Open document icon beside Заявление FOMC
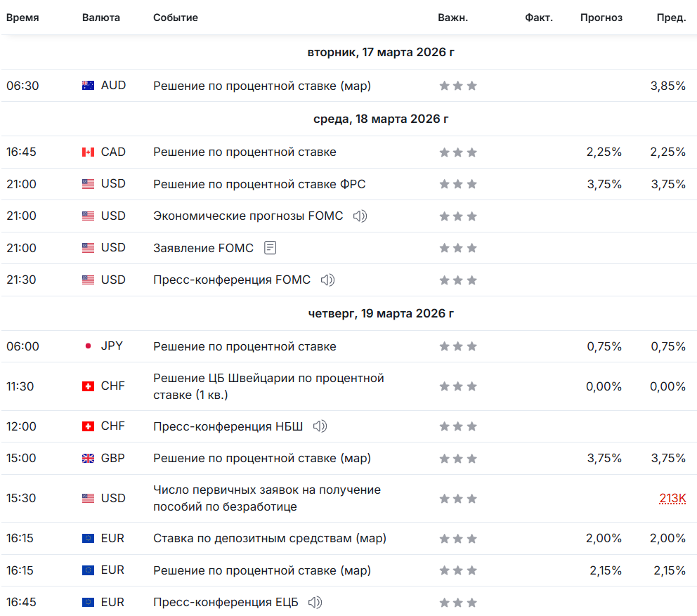The height and width of the screenshot is (616, 697). [271, 248]
